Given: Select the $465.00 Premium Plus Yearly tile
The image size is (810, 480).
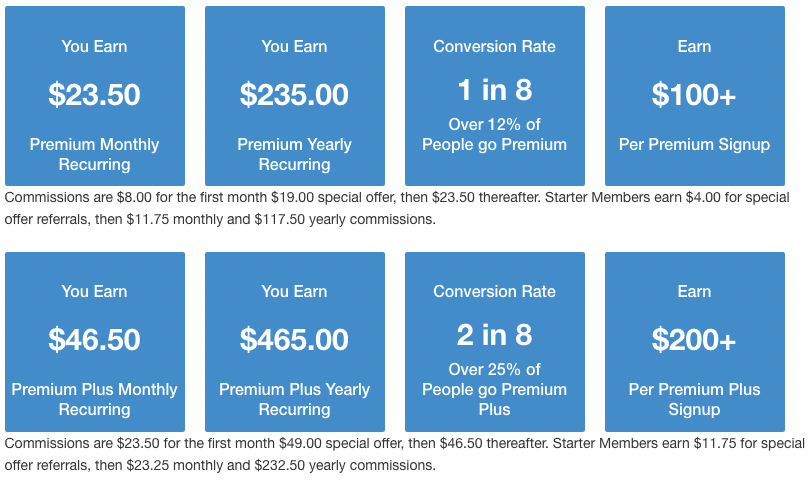Looking at the screenshot, I should pyautogui.click(x=295, y=342).
